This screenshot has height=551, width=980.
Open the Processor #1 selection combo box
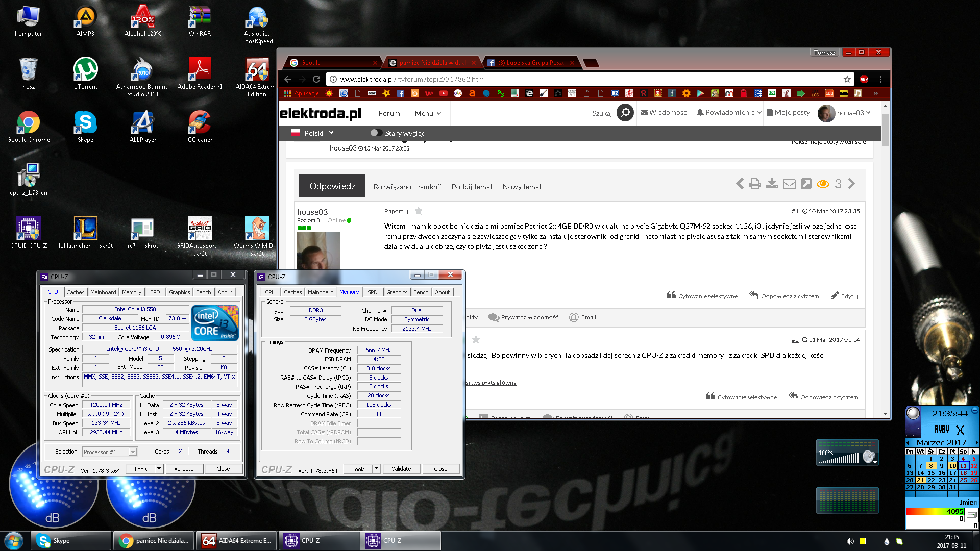(x=110, y=452)
